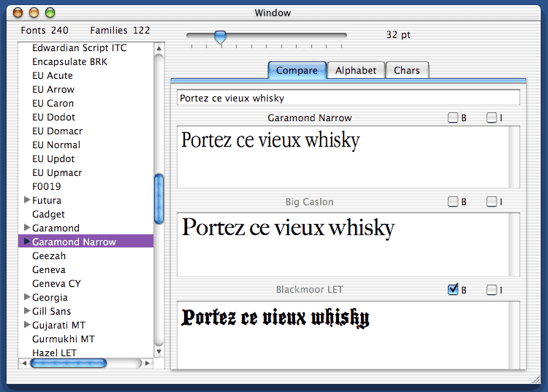Select EU Dodot in font list
The image size is (548, 392).
point(53,118)
